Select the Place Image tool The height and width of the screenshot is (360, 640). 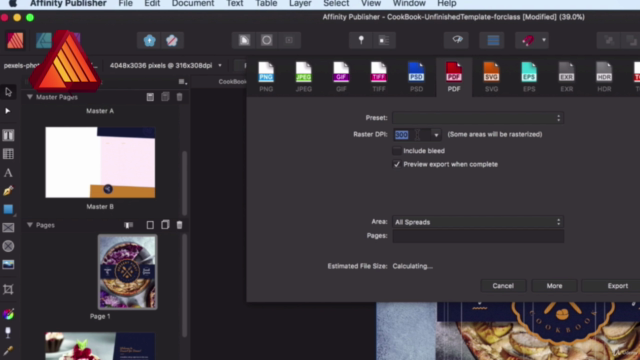[x=8, y=264]
